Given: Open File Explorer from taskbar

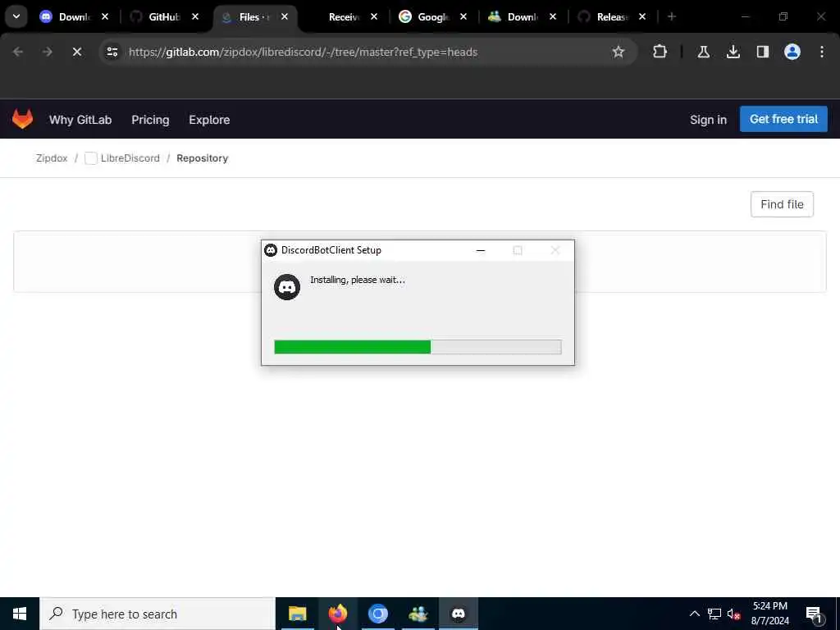Looking at the screenshot, I should [x=297, y=614].
